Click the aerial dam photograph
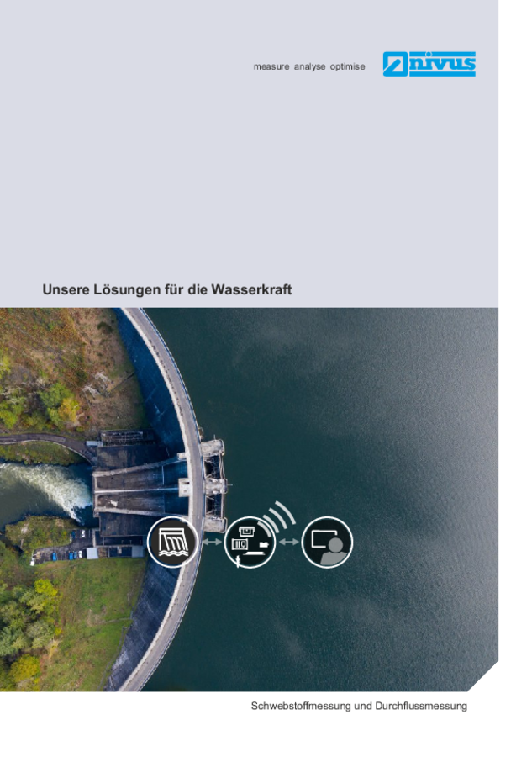532x757 pixels. [249, 500]
